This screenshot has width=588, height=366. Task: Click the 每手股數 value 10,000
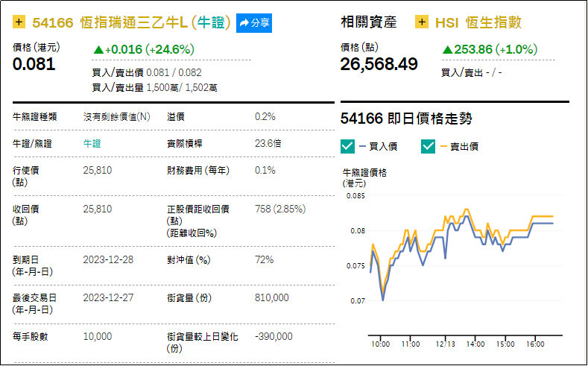pyautogui.click(x=98, y=336)
